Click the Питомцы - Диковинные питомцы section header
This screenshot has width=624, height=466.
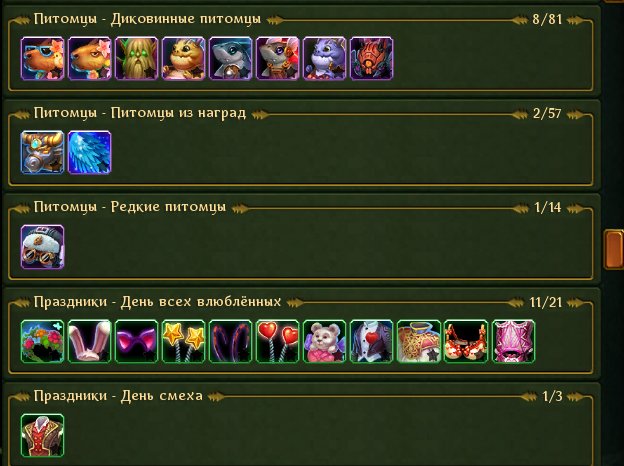(x=147, y=19)
